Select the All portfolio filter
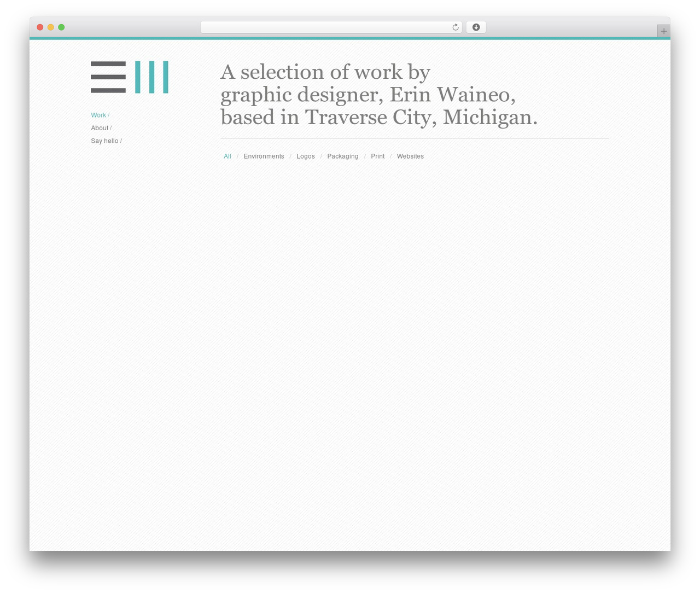The width and height of the screenshot is (700, 593). pyautogui.click(x=227, y=156)
